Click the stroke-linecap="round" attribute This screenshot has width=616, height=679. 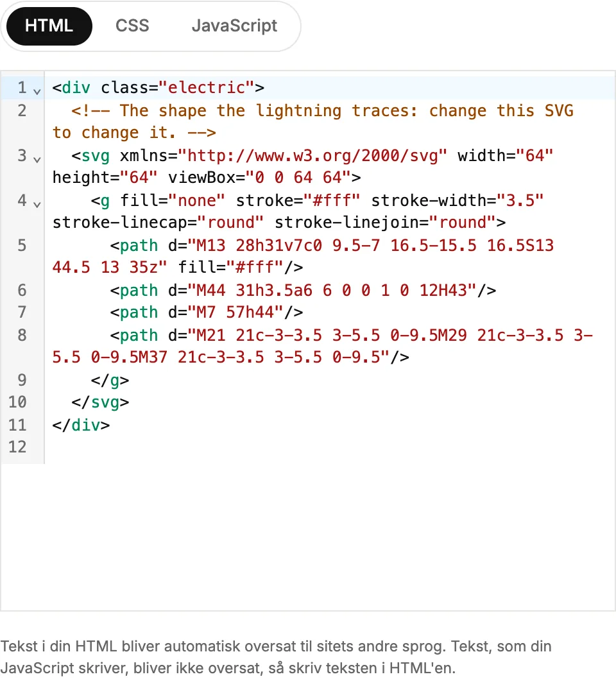[x=158, y=223]
